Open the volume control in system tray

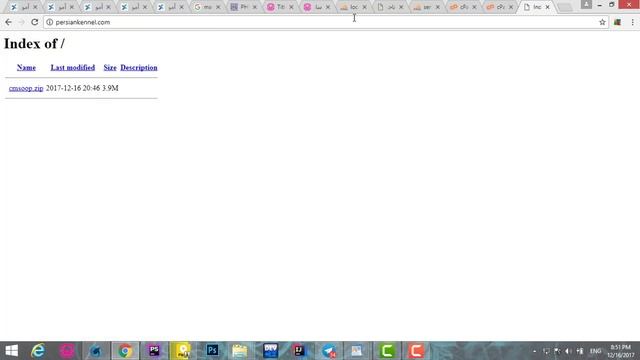pos(568,351)
